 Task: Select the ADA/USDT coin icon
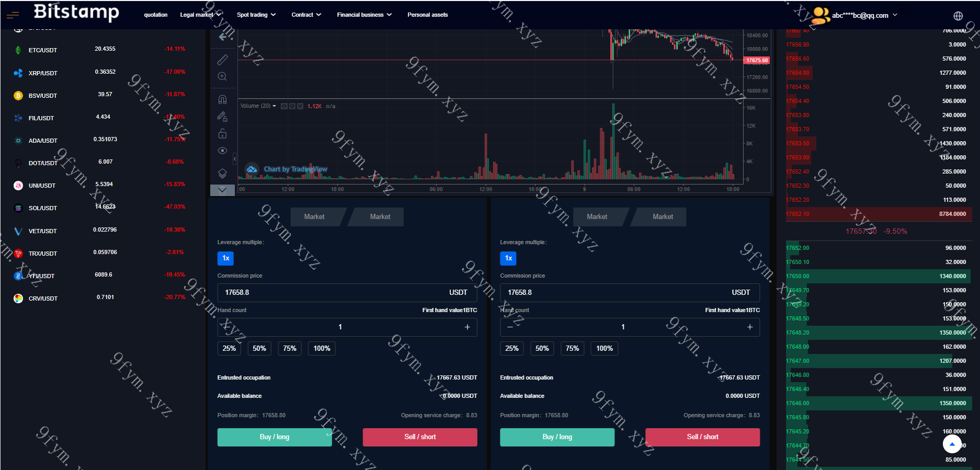(18, 141)
